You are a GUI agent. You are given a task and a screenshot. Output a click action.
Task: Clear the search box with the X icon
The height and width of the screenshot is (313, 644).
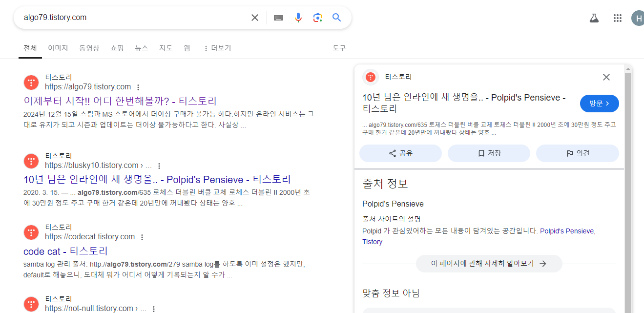point(255,18)
